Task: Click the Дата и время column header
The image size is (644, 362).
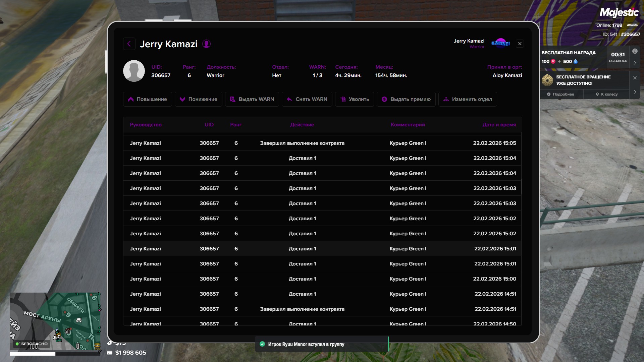Action: (499, 125)
